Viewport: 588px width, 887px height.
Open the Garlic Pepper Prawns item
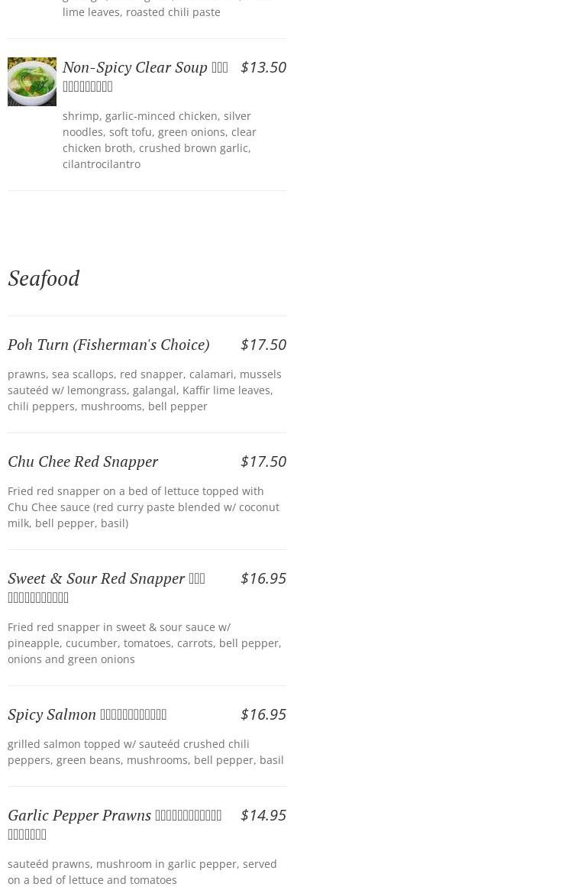coord(115,824)
